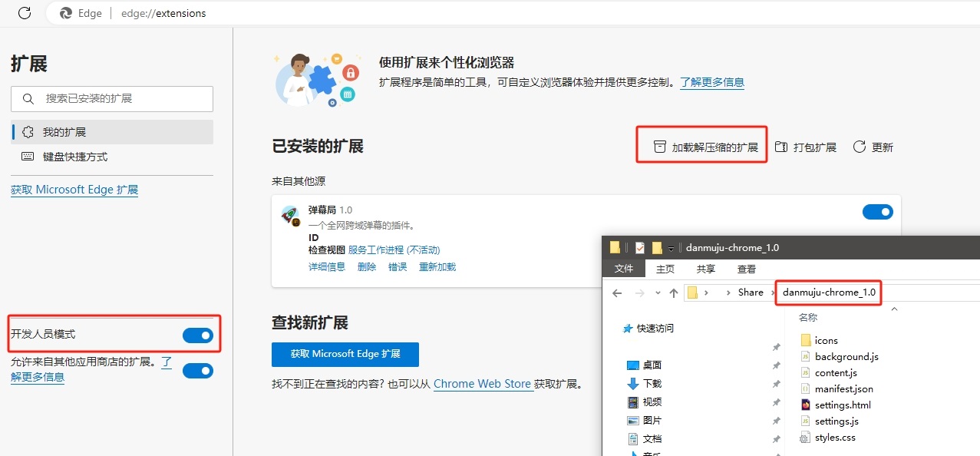Open the 查看 tab in Explorer ribbon
Image resolution: width=980 pixels, height=456 pixels.
coord(746,269)
